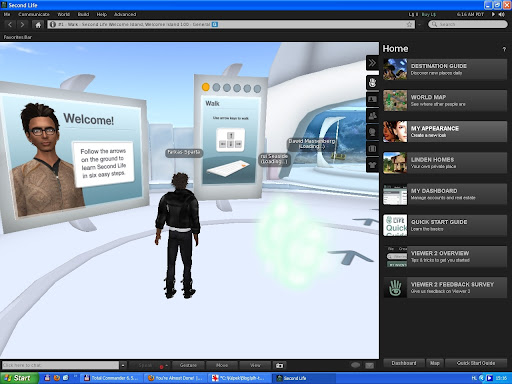The image size is (512, 384).
Task: Click the Dashboard button at sidebar bottom
Action: [404, 363]
